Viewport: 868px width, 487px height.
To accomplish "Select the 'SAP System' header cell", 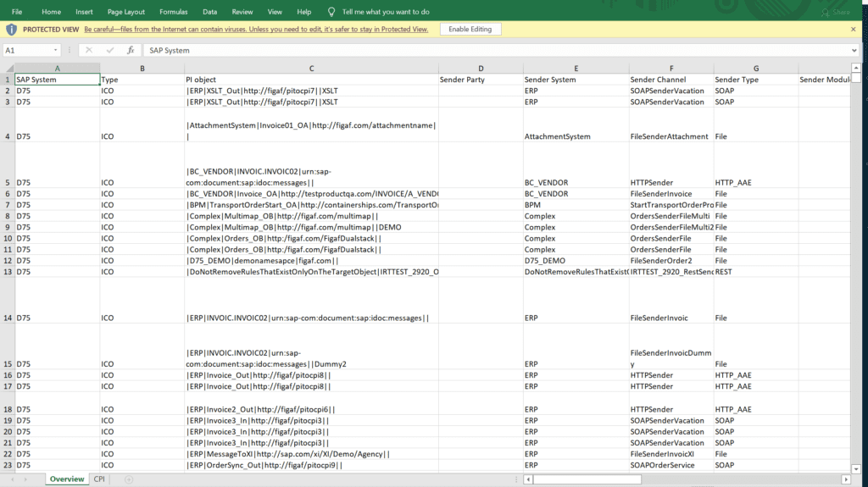I will [x=57, y=80].
